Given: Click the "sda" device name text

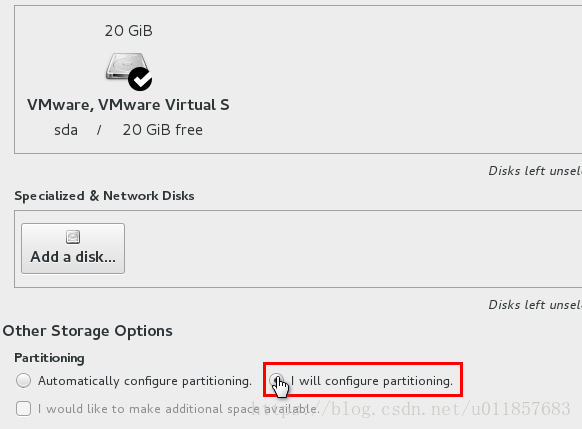Looking at the screenshot, I should [66, 130].
